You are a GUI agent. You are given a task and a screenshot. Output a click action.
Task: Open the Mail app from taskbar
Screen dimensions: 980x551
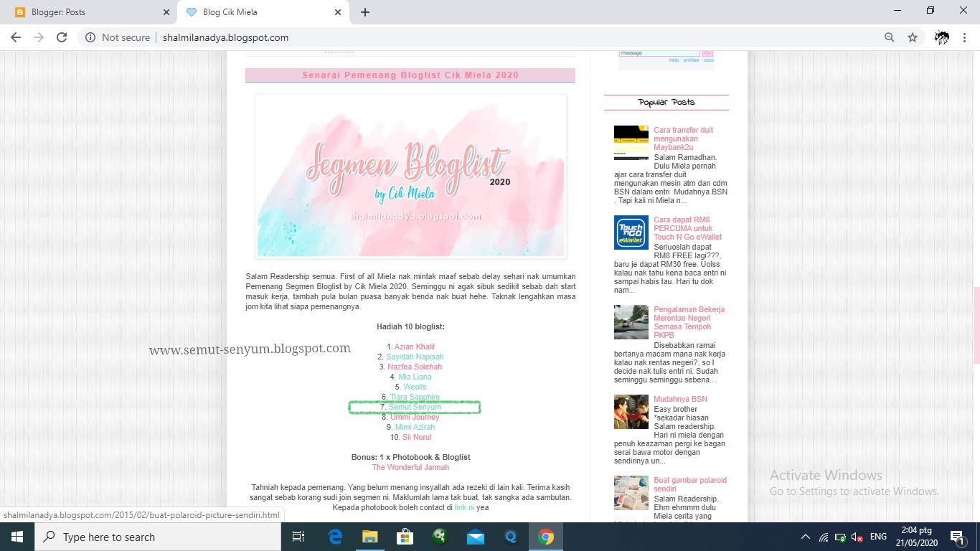[475, 537]
